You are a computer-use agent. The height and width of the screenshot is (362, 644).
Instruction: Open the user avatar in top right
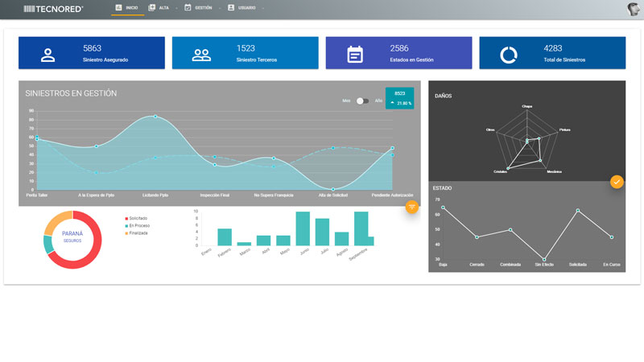pyautogui.click(x=634, y=9)
